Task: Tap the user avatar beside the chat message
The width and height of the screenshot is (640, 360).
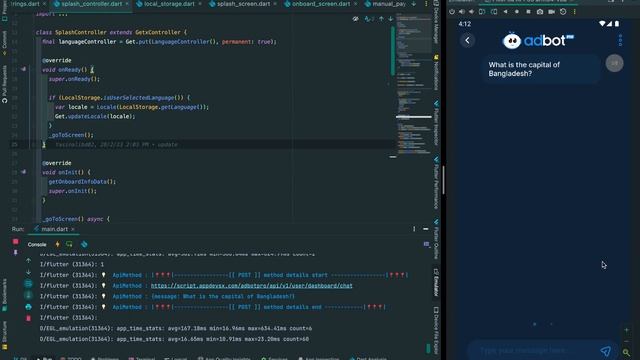Action: [614, 63]
